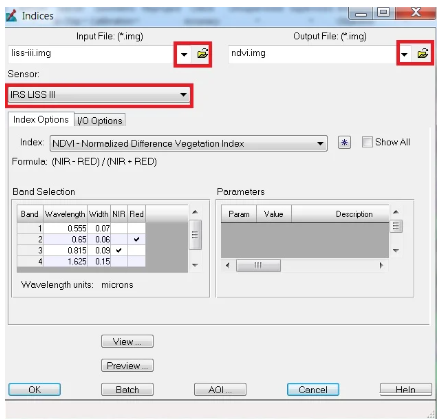Click wavelength cell 0.555

tap(65, 228)
